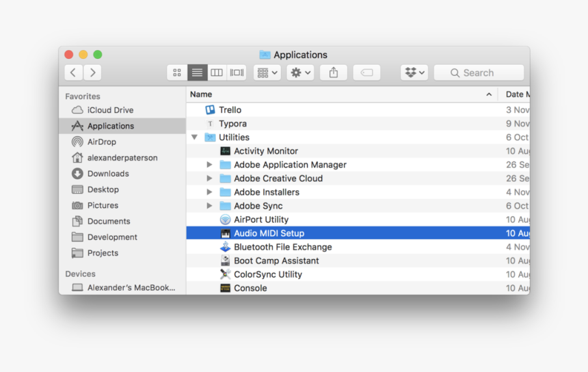Open the Development folder in sidebar

[x=112, y=237]
